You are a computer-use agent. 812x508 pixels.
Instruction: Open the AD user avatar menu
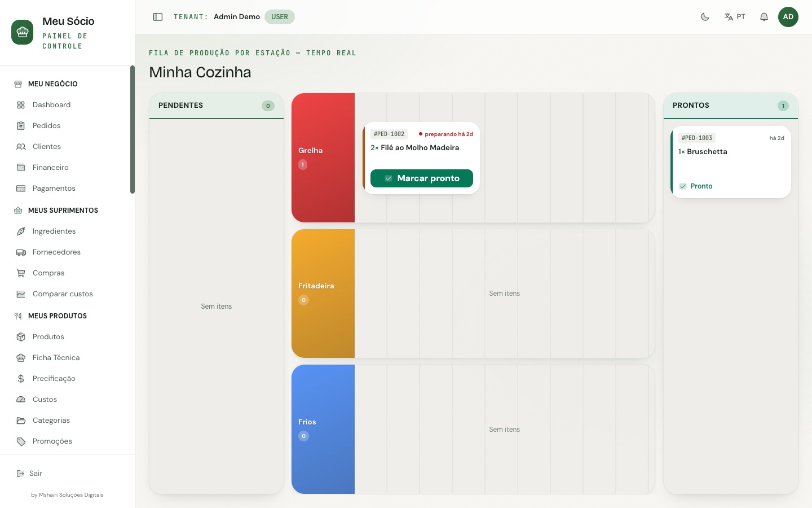click(788, 17)
